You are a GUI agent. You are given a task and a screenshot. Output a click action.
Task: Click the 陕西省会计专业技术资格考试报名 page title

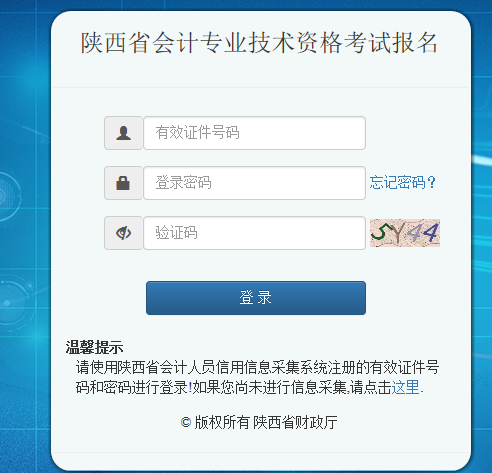tap(259, 43)
